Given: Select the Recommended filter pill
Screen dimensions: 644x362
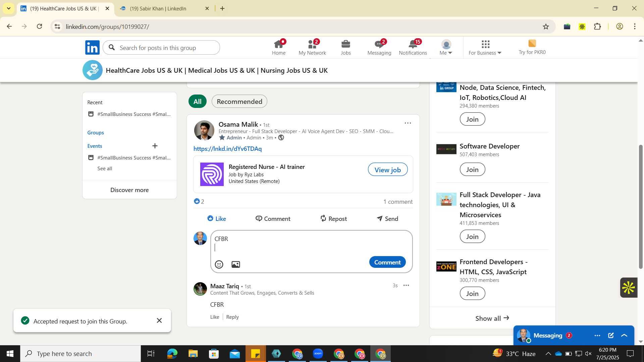Looking at the screenshot, I should [239, 101].
